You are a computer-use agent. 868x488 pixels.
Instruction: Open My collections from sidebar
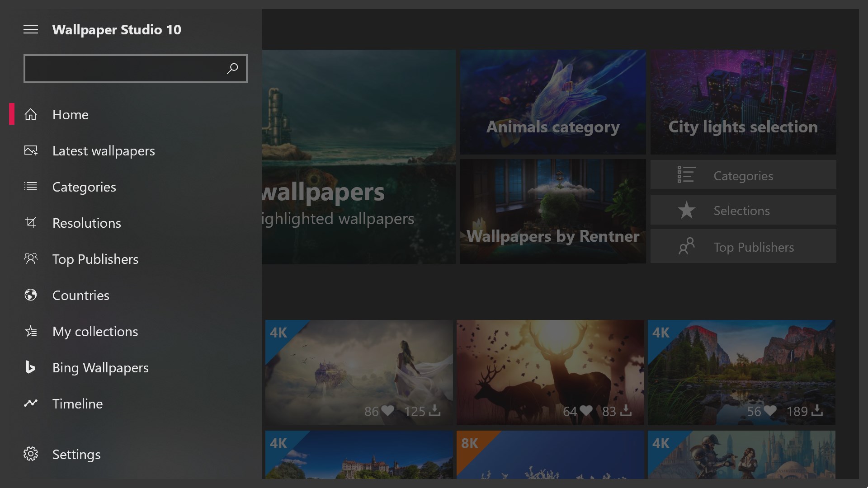(x=95, y=332)
